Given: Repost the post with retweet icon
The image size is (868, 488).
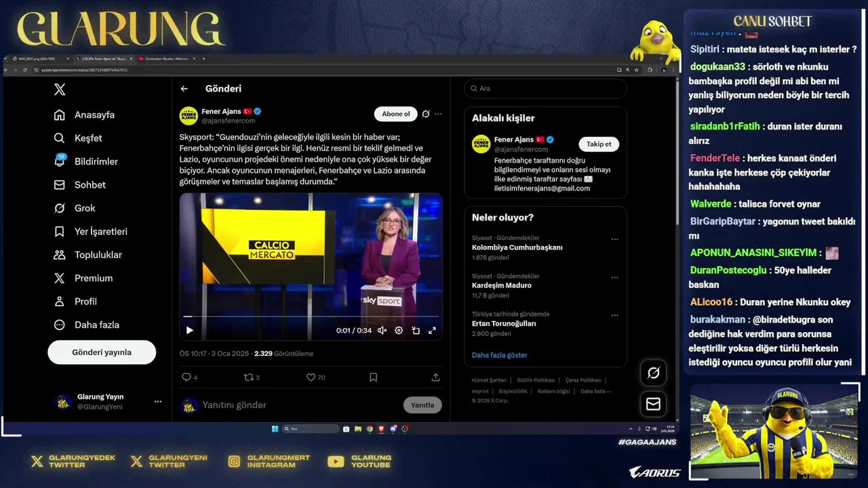Looking at the screenshot, I should [248, 378].
